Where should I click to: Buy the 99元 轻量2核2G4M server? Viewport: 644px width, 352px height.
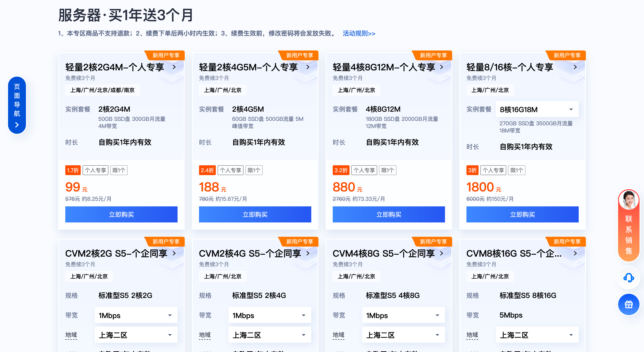point(121,214)
